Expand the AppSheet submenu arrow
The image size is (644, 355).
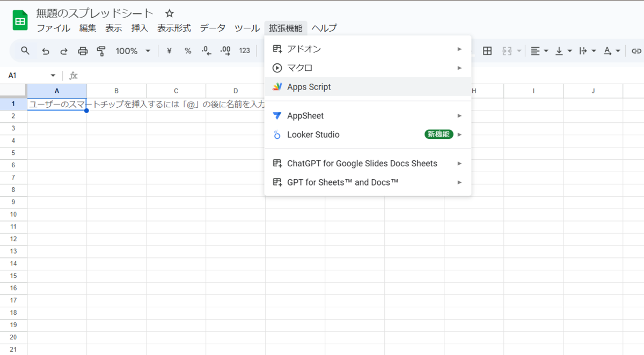pos(460,116)
